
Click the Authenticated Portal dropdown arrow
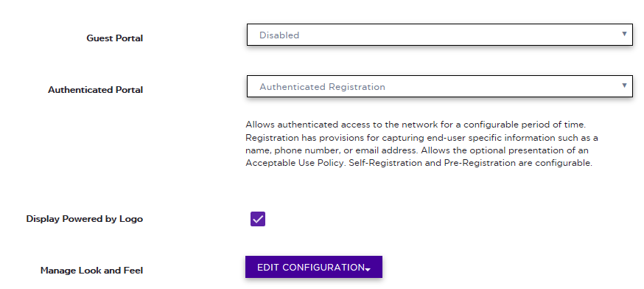624,86
